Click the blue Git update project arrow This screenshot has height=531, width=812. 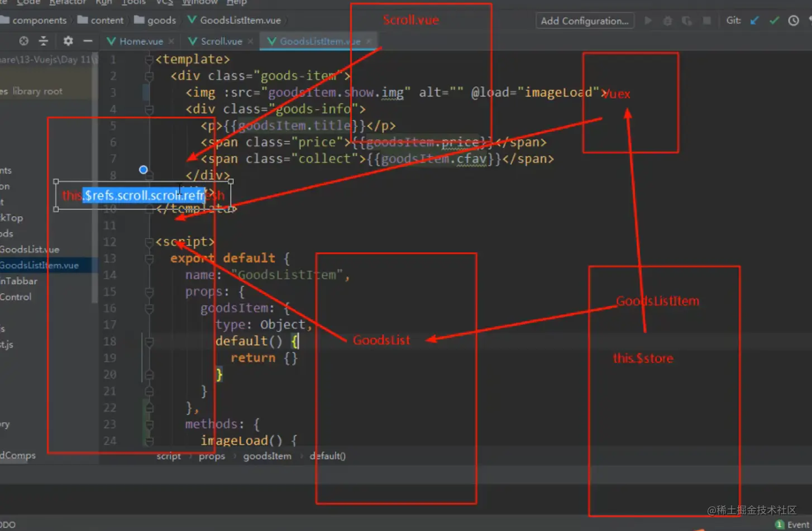tap(754, 21)
